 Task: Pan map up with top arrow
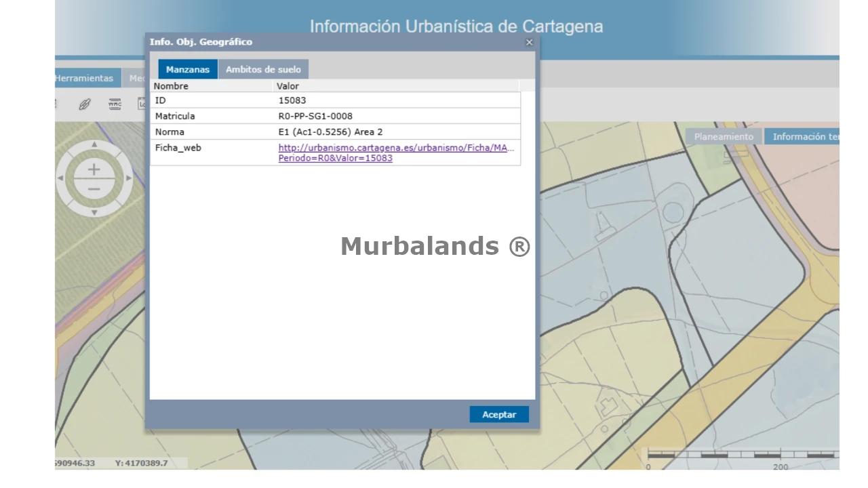pos(94,144)
